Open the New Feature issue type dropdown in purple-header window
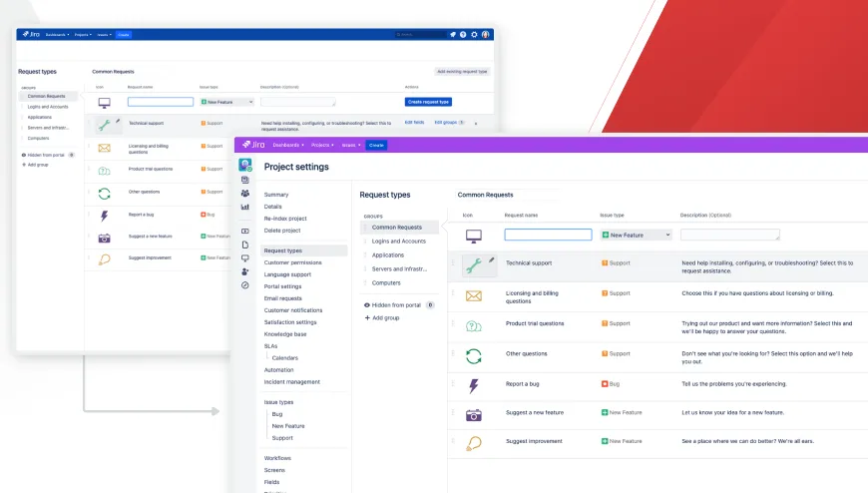The width and height of the screenshot is (868, 493). (636, 235)
